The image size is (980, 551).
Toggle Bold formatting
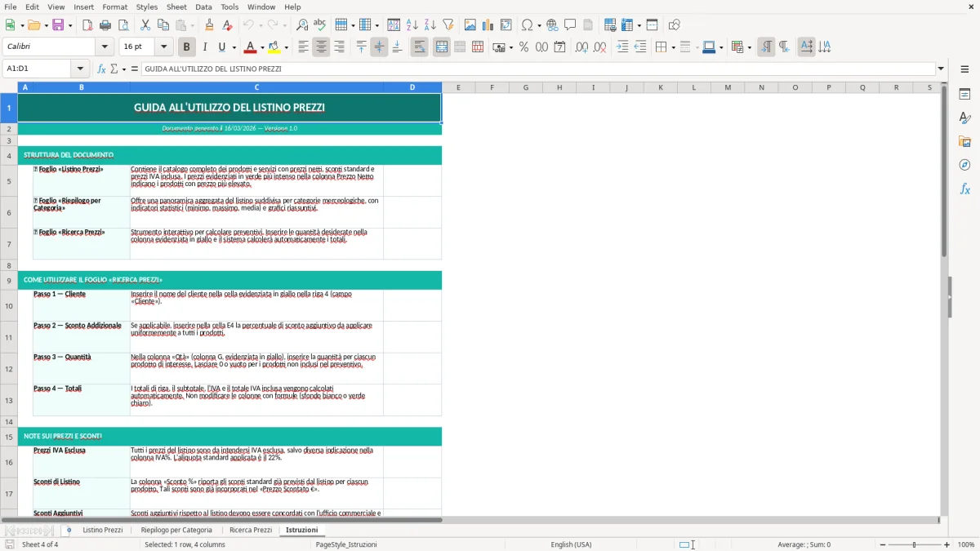[x=186, y=47]
